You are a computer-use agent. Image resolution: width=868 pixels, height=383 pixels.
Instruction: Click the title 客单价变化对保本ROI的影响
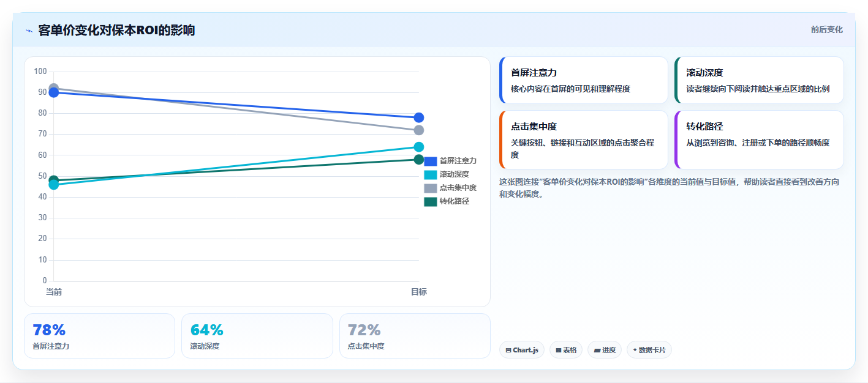(116, 30)
